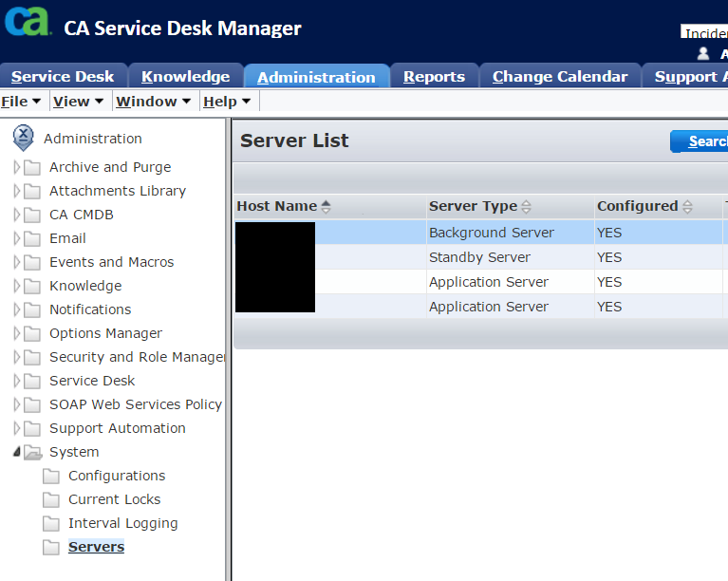
Task: Click the CA logo icon
Action: 27,22
